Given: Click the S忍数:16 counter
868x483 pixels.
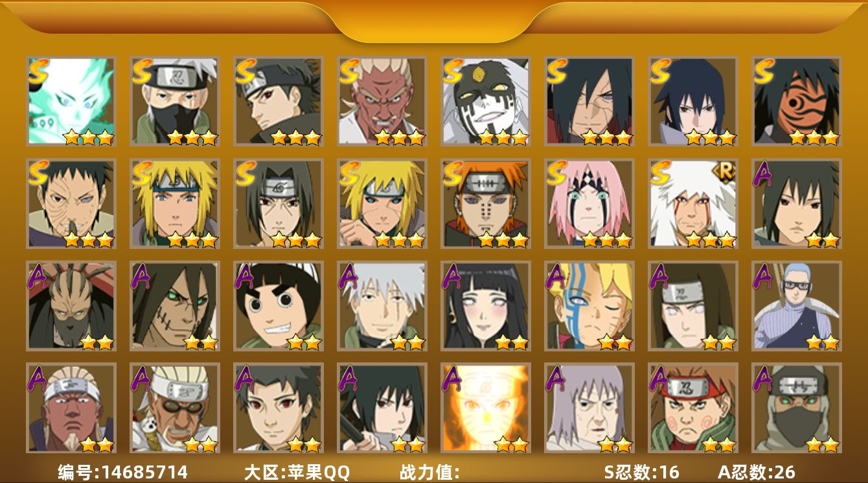Looking at the screenshot, I should coord(641,472).
